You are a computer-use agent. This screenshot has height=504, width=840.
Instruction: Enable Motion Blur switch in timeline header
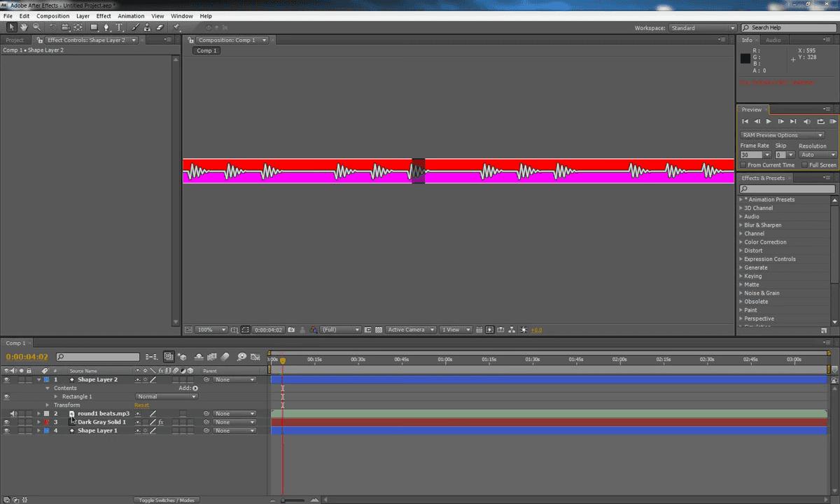pos(225,357)
